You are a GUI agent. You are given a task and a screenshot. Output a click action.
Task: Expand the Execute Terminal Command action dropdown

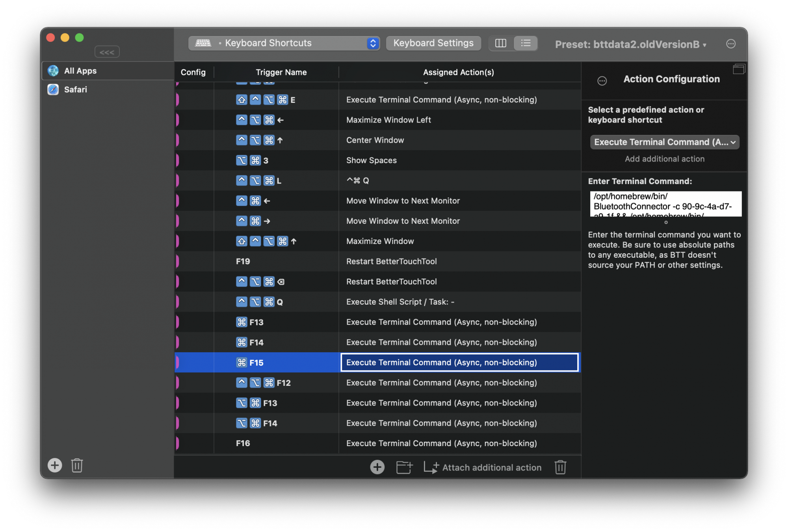click(664, 142)
